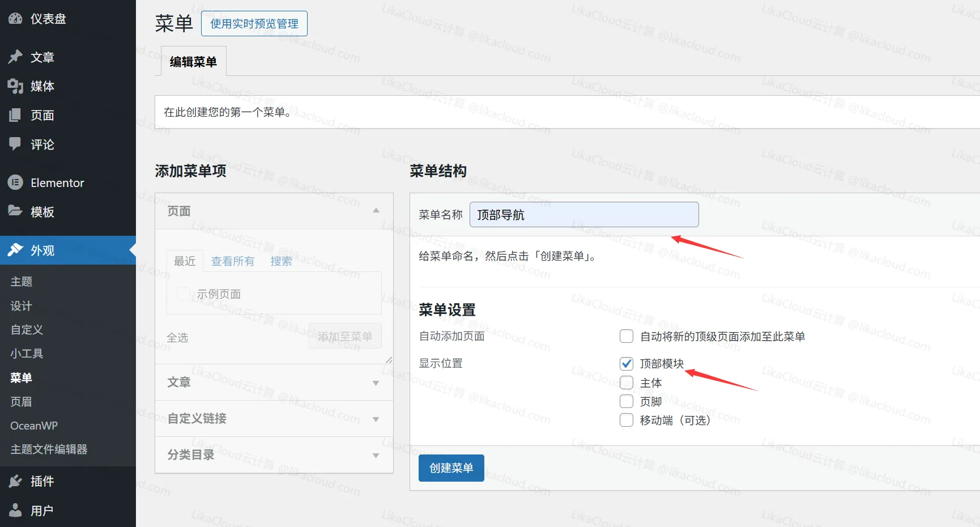Image resolution: width=980 pixels, height=527 pixels.
Task: Click the 插件 plugins icon
Action: coord(15,481)
